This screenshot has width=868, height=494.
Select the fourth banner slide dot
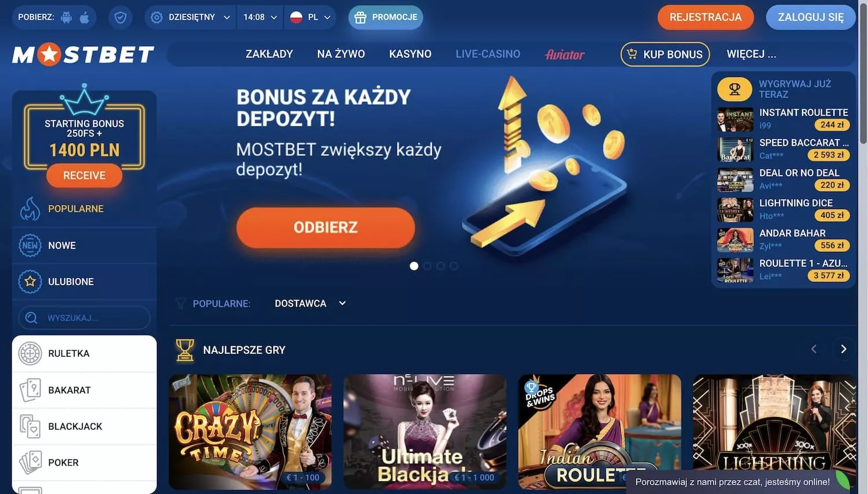tap(454, 266)
